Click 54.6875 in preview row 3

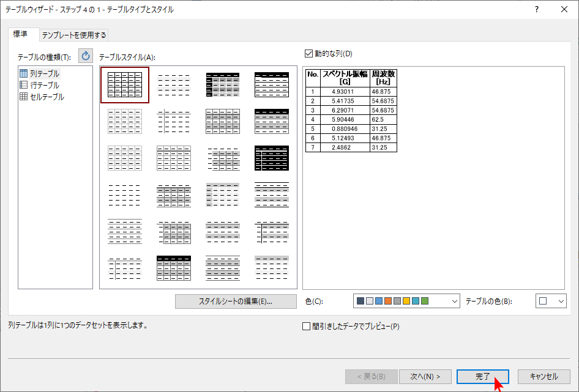pyautogui.click(x=383, y=110)
